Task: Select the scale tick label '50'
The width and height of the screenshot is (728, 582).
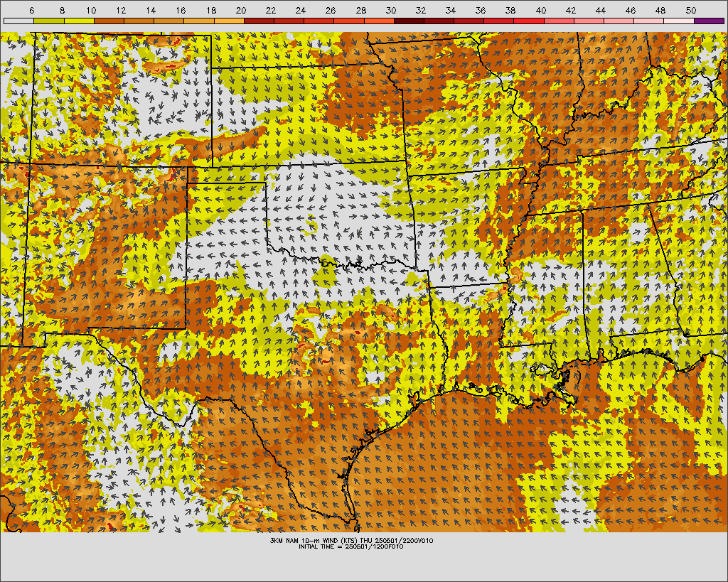Action: tap(690, 10)
